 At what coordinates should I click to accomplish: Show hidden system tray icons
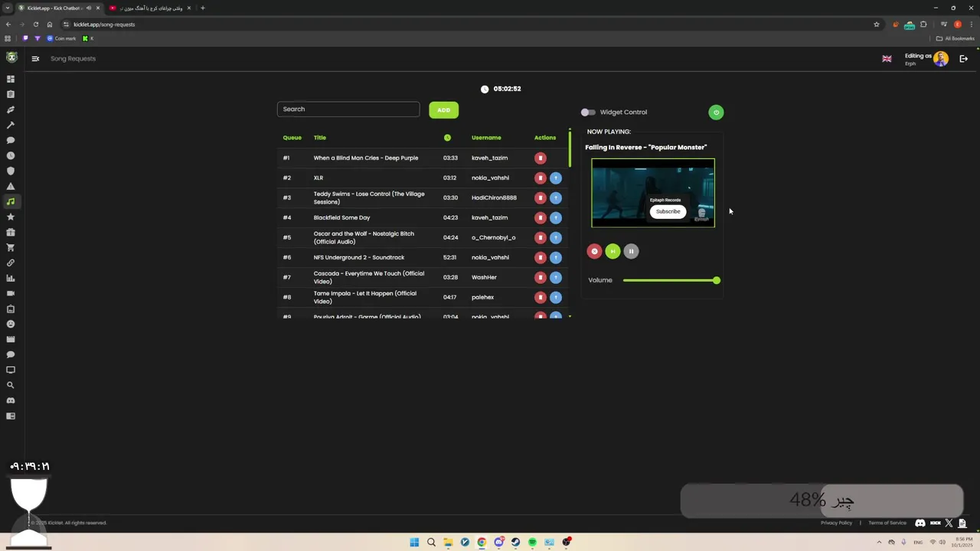(879, 542)
